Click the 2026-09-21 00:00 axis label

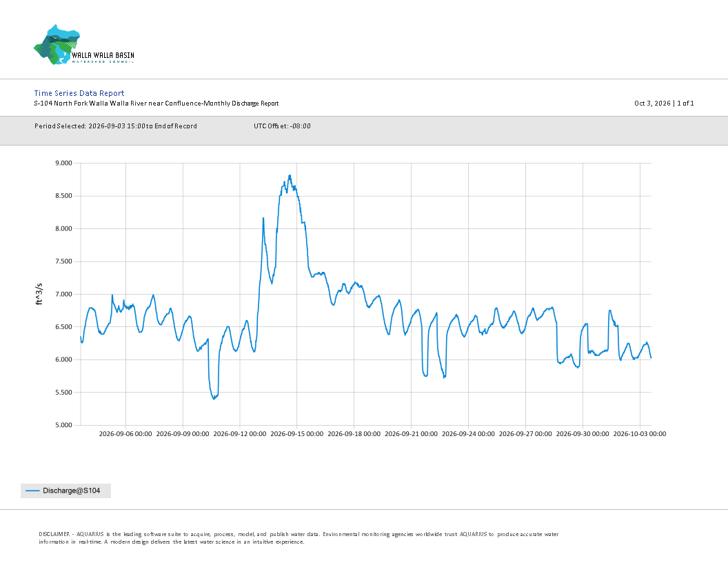click(x=411, y=434)
